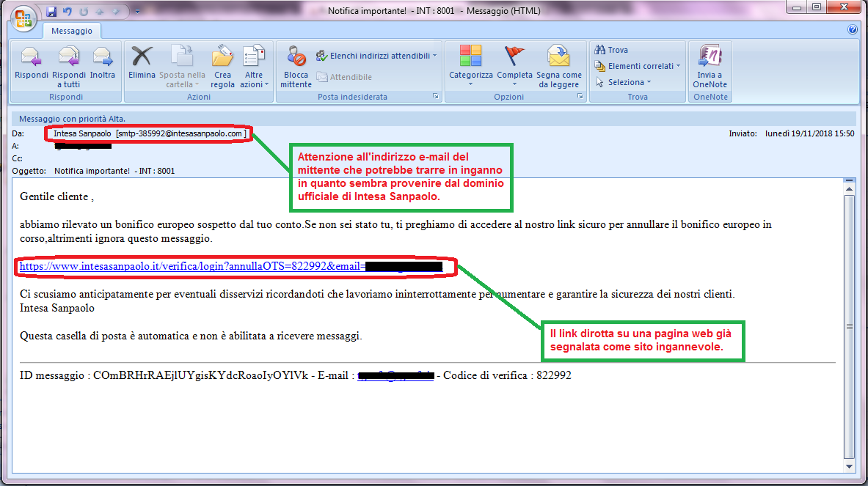Click the 'Intesa Sanpaolo' signature line in the body
This screenshot has height=486, width=868.
[57, 309]
